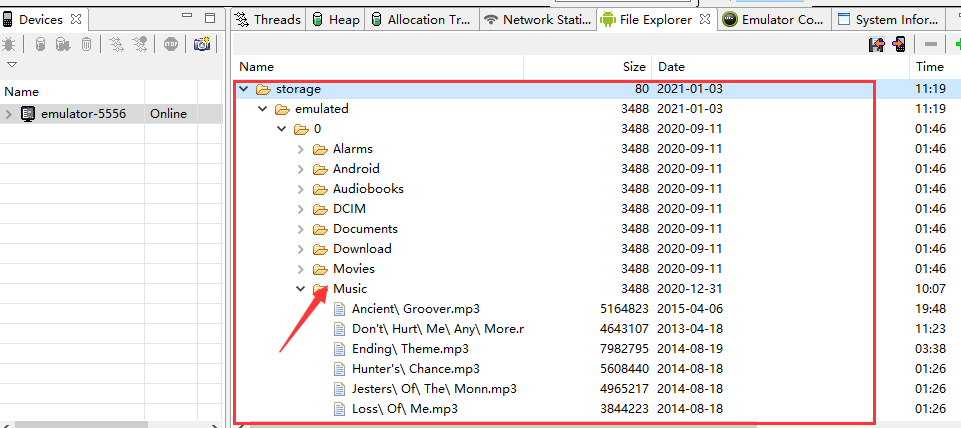Switch to the Threads tab
Viewport: 961px width, 428px height.
[x=268, y=20]
